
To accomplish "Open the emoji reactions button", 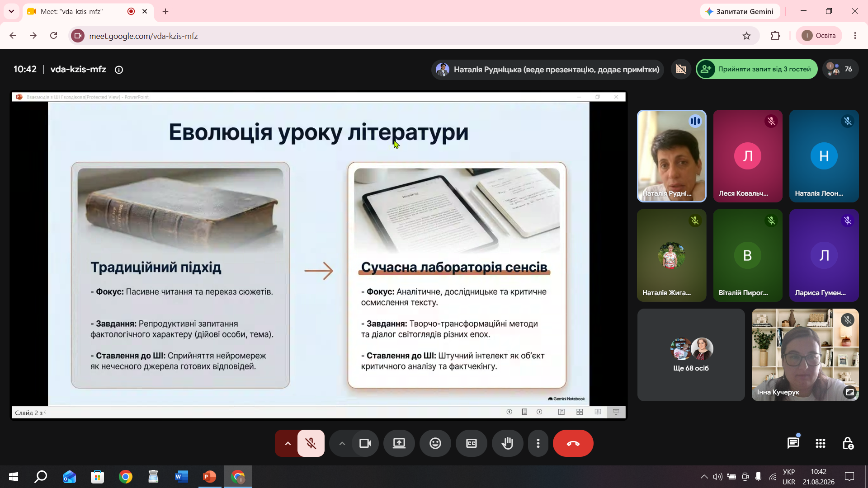I will [x=435, y=443].
